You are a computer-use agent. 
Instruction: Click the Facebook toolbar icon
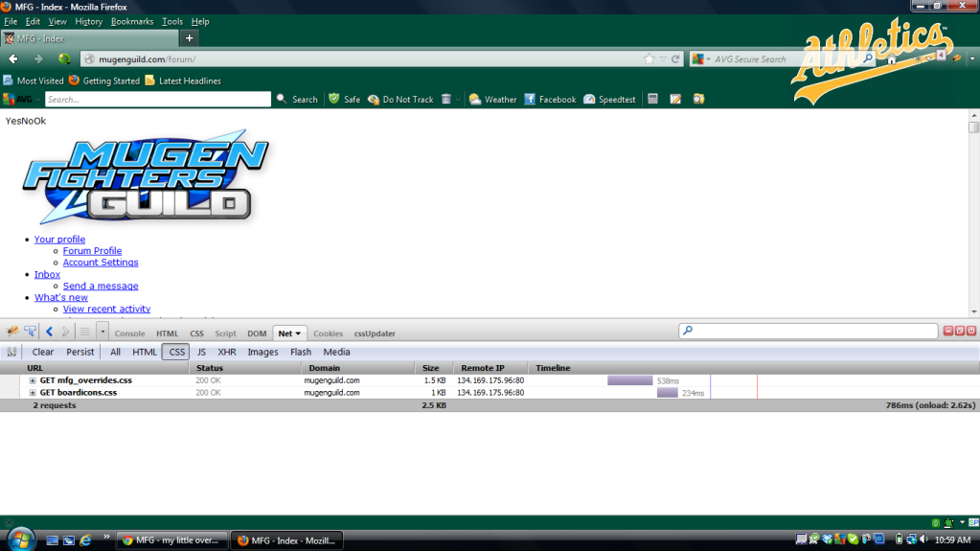tap(550, 99)
